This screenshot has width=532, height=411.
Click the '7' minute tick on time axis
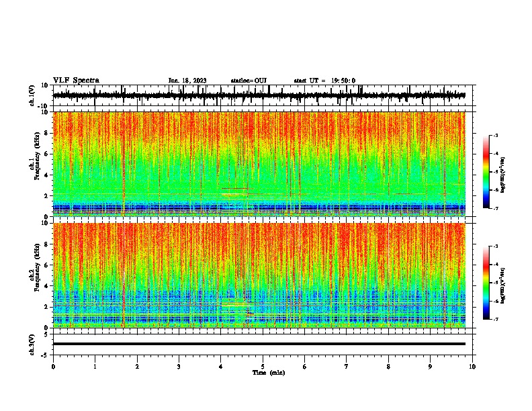point(347,367)
